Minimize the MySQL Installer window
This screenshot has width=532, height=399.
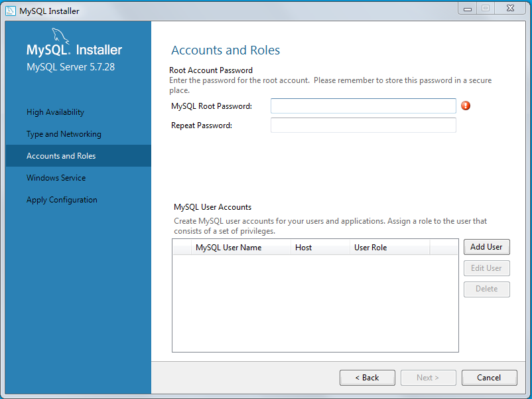[468, 9]
